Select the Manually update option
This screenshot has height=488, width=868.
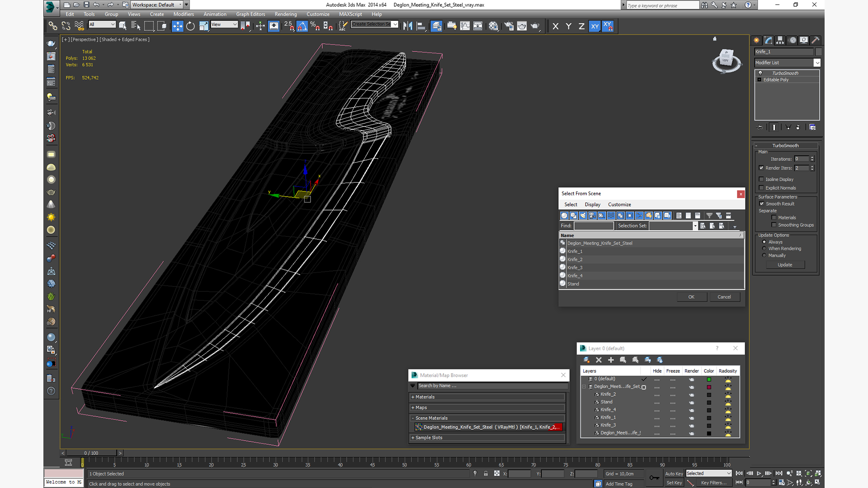pyautogui.click(x=764, y=255)
